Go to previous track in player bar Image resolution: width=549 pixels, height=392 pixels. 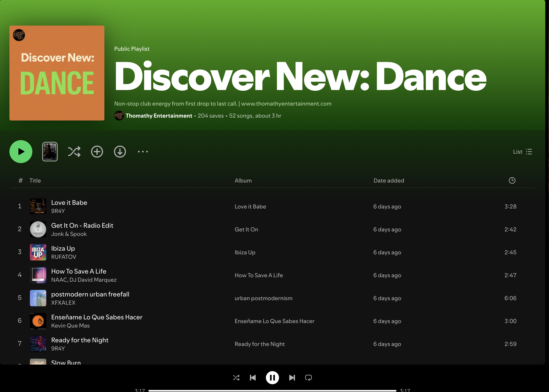[x=253, y=377]
